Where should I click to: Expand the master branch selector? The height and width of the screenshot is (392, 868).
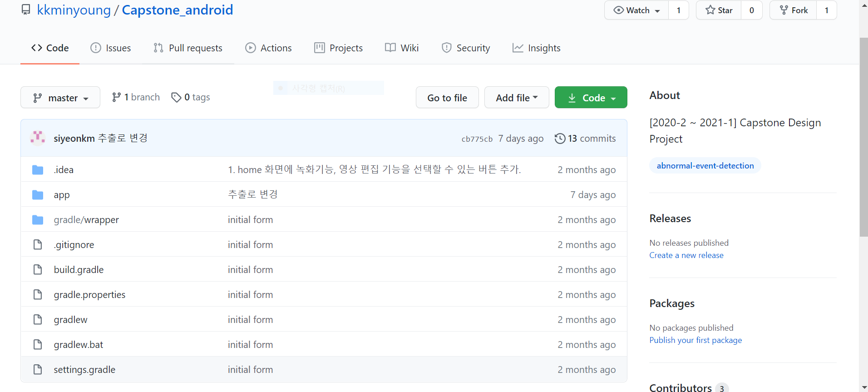pos(60,97)
